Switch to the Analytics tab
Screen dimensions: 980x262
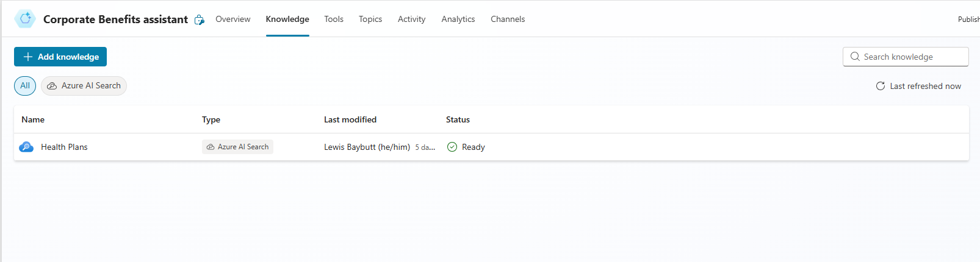click(x=458, y=19)
